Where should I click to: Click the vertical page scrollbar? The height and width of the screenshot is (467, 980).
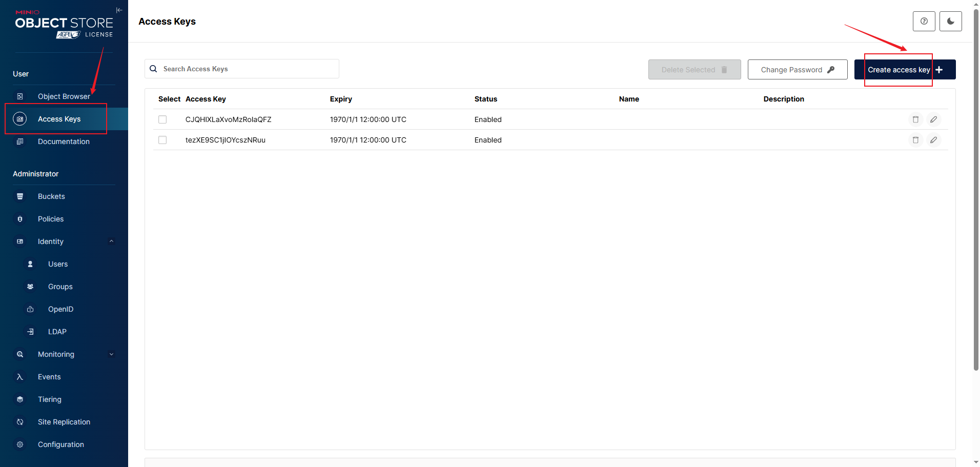click(976, 190)
